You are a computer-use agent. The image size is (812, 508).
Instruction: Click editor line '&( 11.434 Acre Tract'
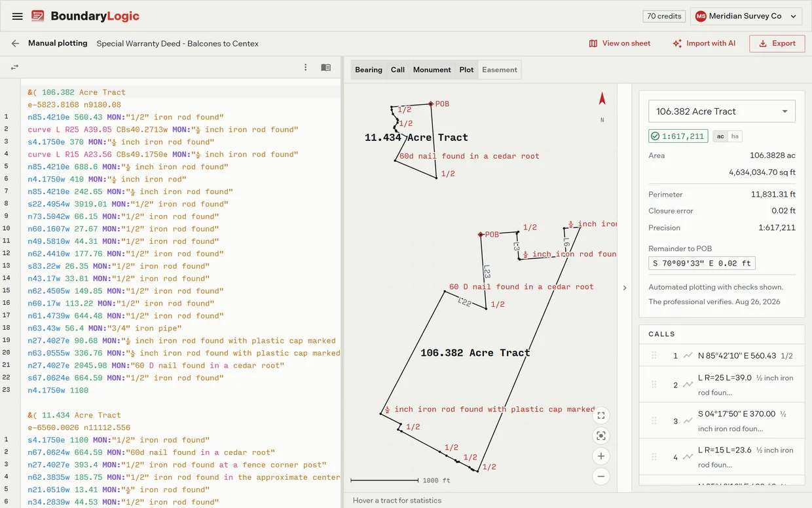(74, 416)
